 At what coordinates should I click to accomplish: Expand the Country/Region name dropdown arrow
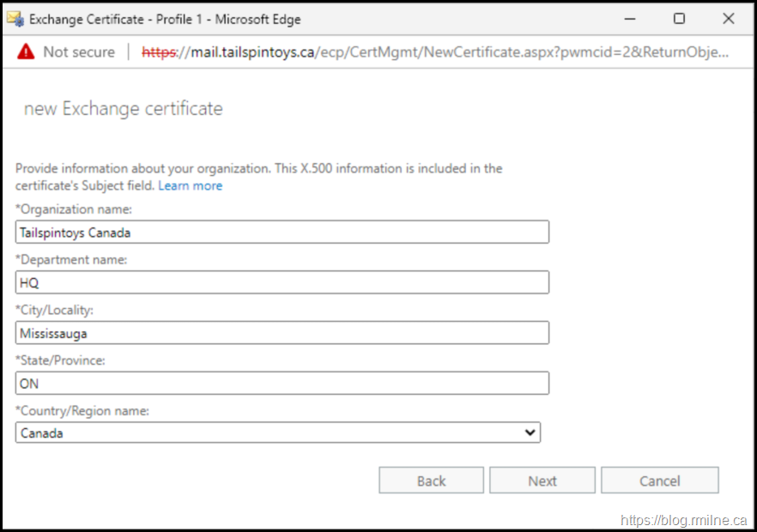[x=530, y=433]
